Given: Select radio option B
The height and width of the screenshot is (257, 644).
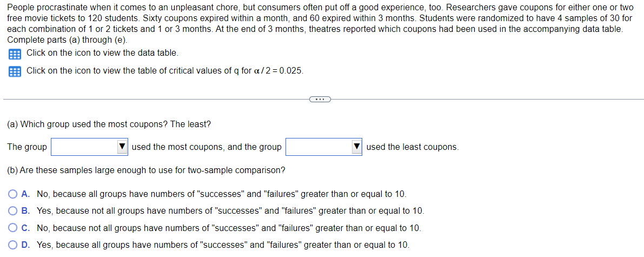Looking at the screenshot, I should [13, 211].
